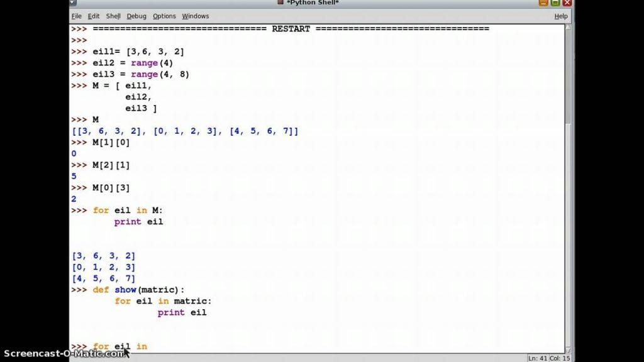Viewport: 644px width, 362px height.
Task: Click the line 'for eil in M:'
Action: pyautogui.click(x=128, y=211)
